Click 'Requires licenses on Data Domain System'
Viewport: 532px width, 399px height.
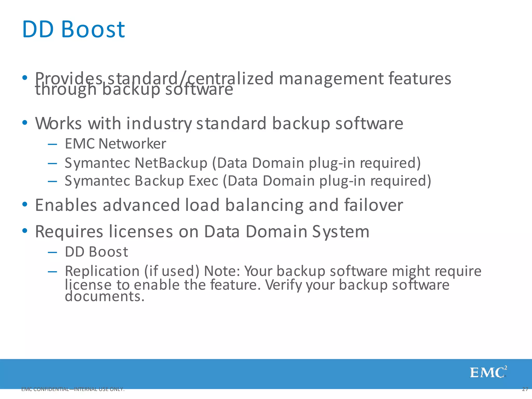(x=202, y=232)
